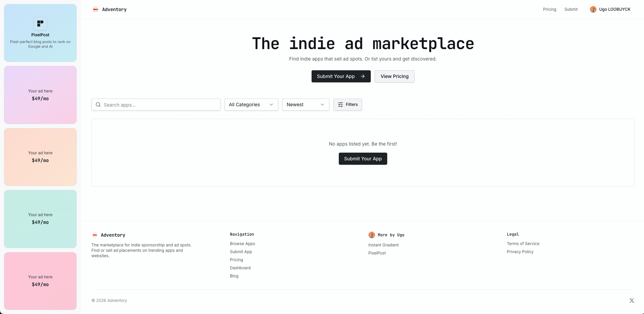
Task: Click Submit Your App in empty state
Action: [x=363, y=159]
